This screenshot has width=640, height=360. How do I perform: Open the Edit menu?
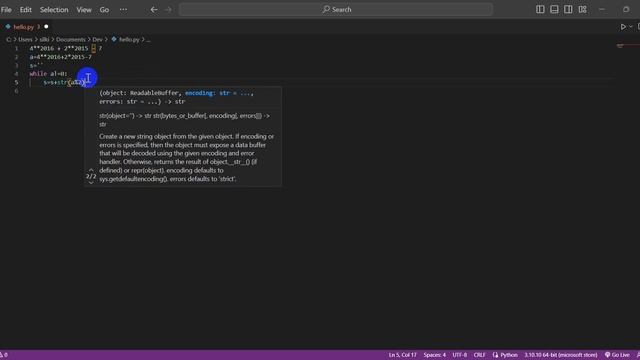click(x=26, y=9)
